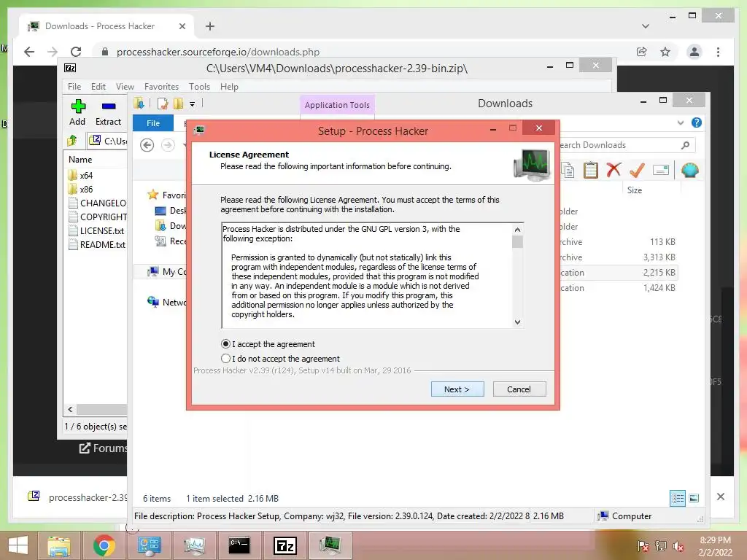Switch Explorer to large icons view
The width and height of the screenshot is (747, 560).
click(x=694, y=498)
